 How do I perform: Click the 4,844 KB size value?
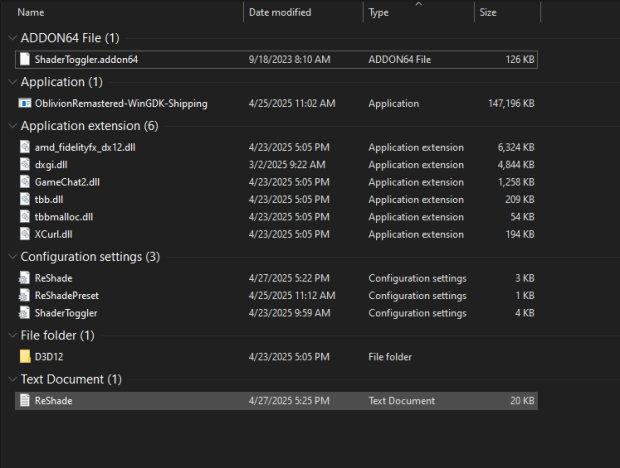(516, 164)
